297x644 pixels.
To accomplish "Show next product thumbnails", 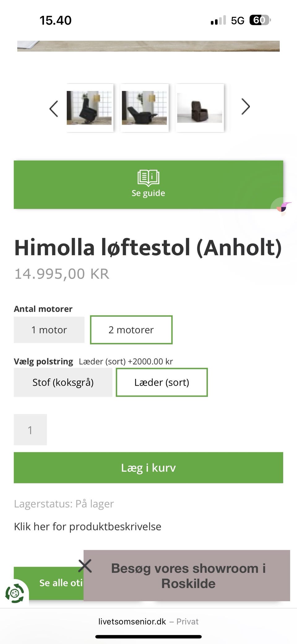I will [x=245, y=107].
